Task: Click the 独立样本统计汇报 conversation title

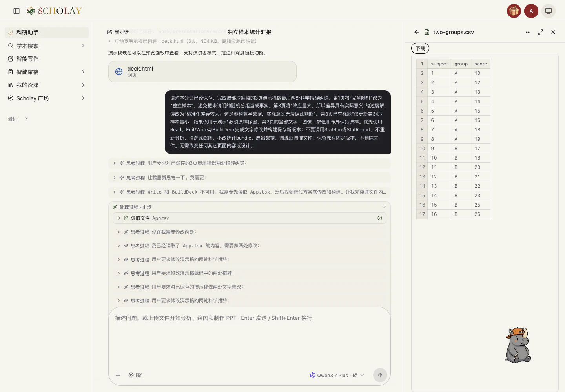Action: [x=250, y=32]
